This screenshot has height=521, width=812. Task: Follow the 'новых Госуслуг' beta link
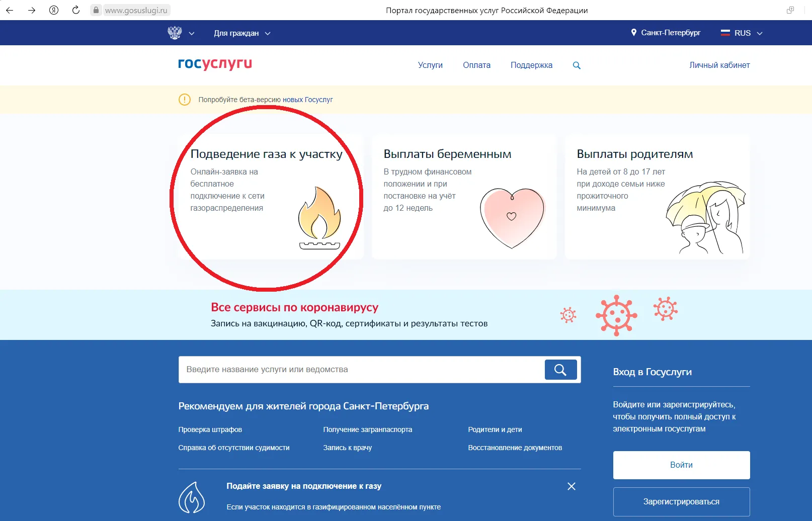[x=307, y=100]
